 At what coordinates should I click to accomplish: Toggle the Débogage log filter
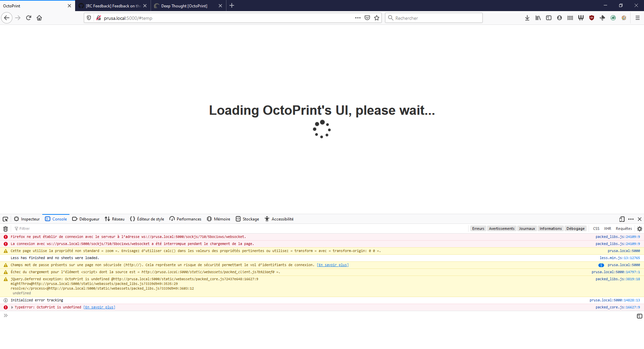tap(576, 229)
